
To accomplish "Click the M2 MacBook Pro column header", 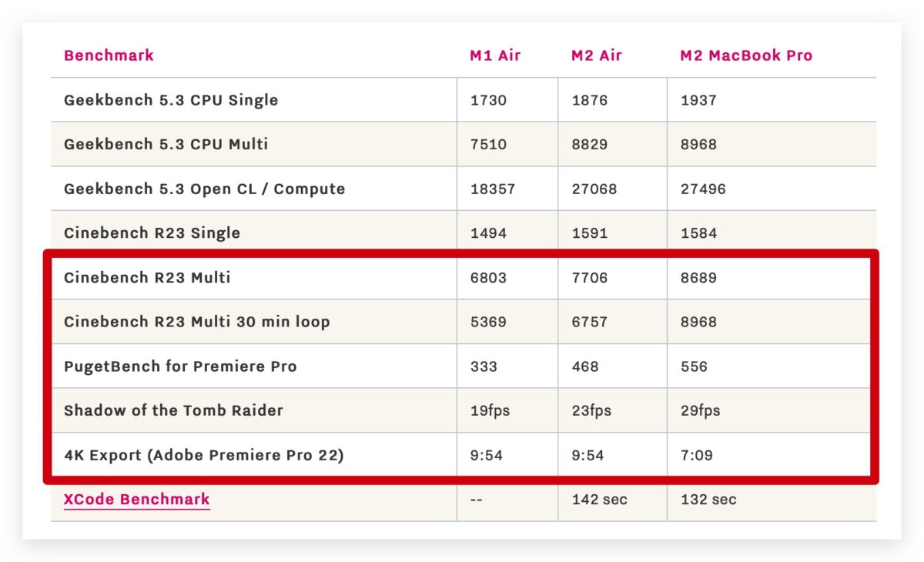I will (745, 55).
